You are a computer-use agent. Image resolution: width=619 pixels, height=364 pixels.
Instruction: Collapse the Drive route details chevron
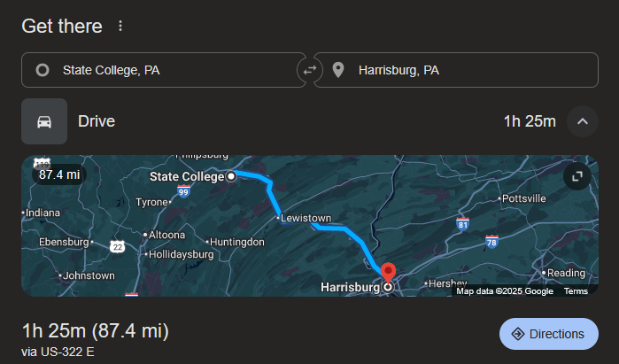pos(582,121)
